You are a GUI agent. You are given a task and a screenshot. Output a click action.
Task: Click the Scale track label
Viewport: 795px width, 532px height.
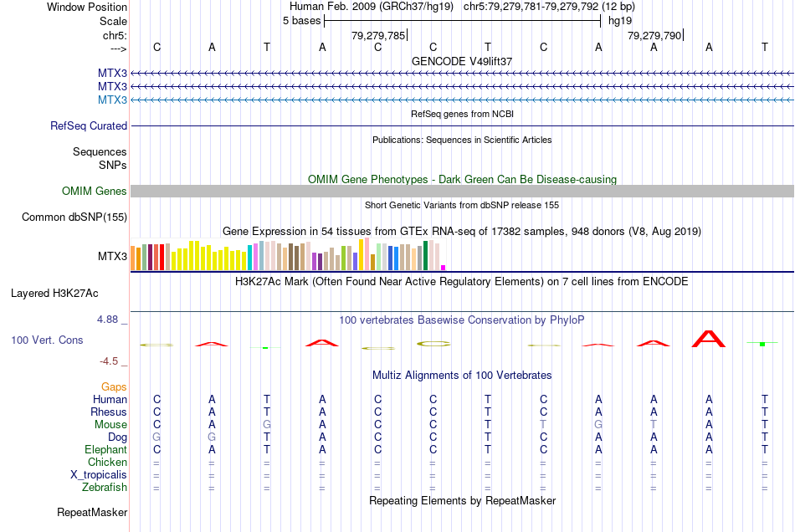(x=113, y=21)
